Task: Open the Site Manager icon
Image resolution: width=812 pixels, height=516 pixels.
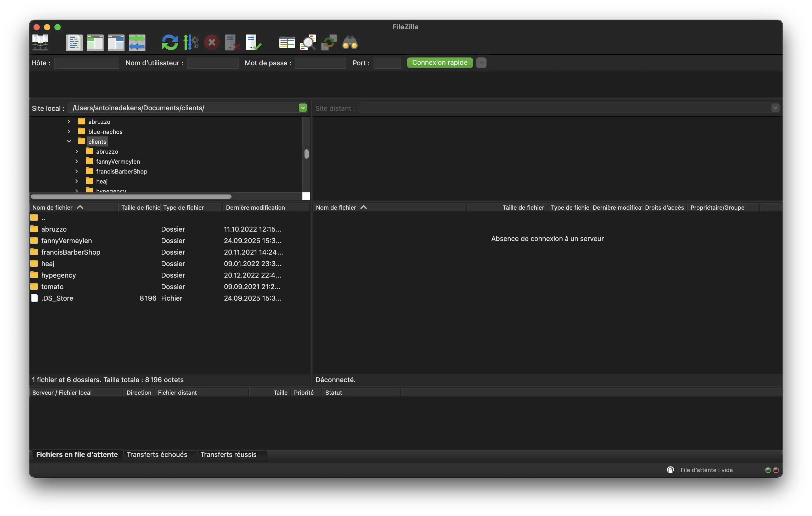Action: 40,42
